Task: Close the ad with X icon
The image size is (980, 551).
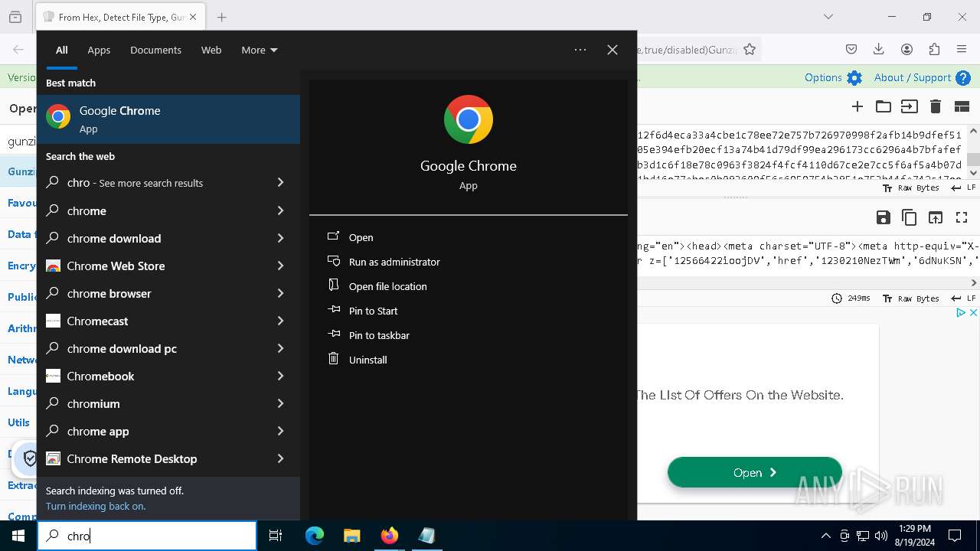Action: click(973, 312)
